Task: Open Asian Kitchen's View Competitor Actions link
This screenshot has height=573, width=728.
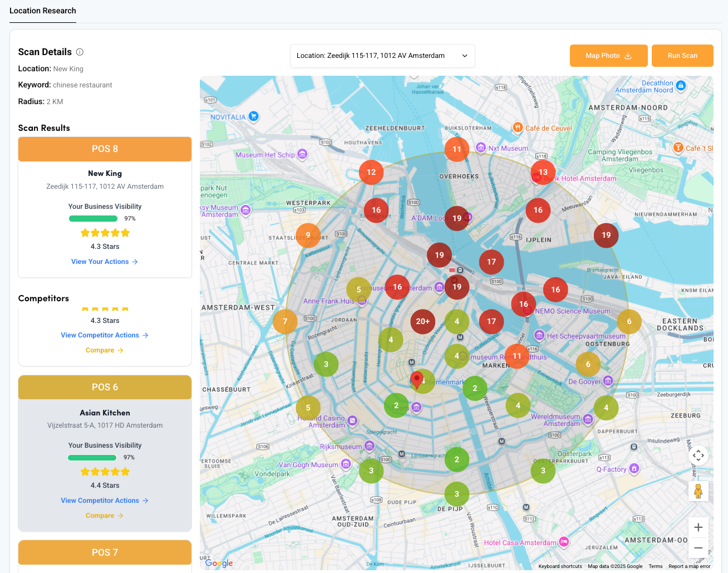Action: (104, 501)
